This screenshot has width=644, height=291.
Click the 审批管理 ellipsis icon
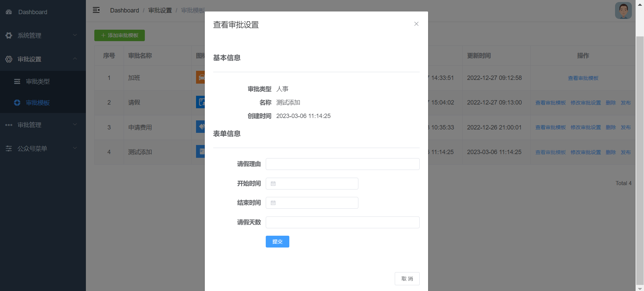9,125
